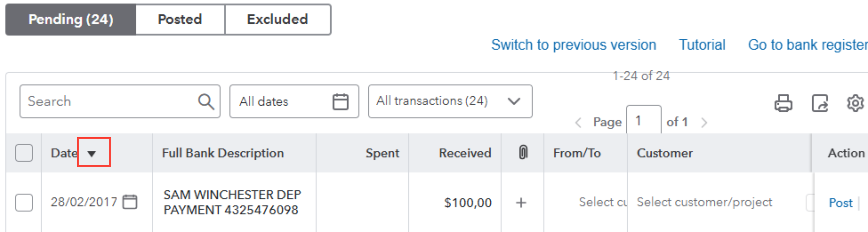The height and width of the screenshot is (232, 868).
Task: Open the All dates filter
Action: (294, 101)
